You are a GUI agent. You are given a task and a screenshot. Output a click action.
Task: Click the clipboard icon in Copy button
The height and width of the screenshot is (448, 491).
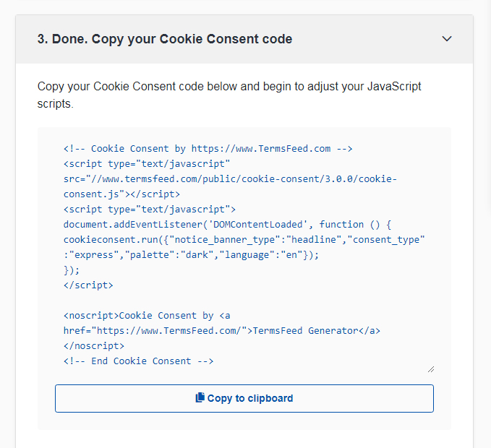[200, 397]
